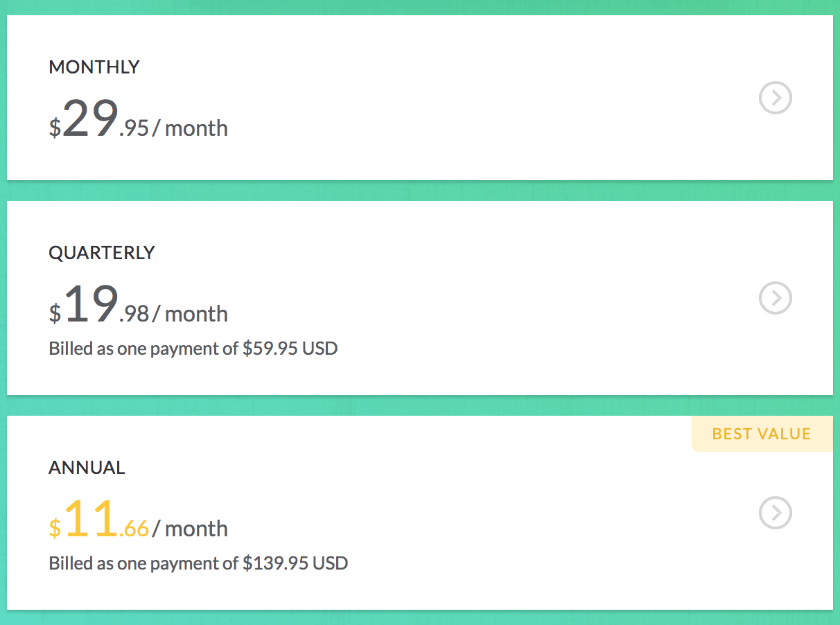840x625 pixels.
Task: Click the BEST VALUE badge
Action: (761, 434)
